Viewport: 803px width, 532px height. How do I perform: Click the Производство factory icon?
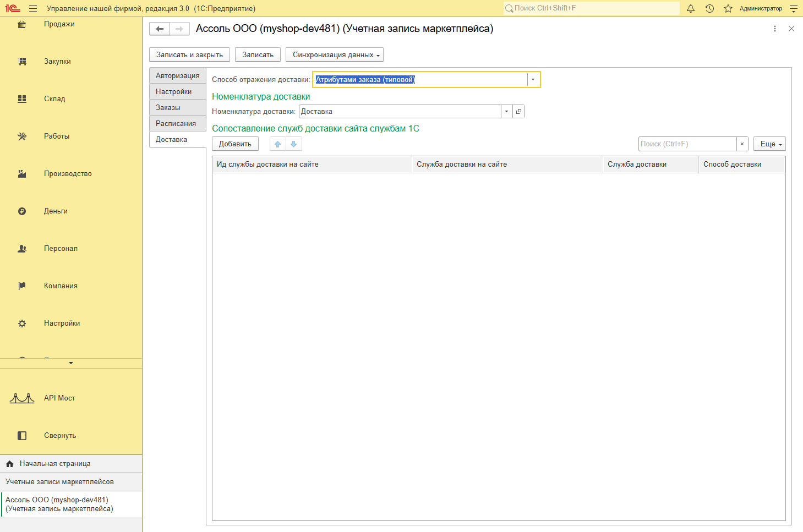point(22,174)
